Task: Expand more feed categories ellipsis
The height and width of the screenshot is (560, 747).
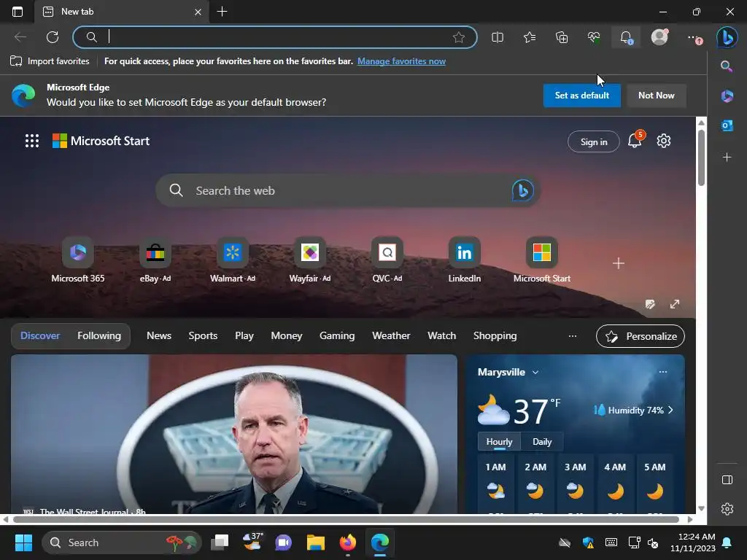Action: click(573, 336)
